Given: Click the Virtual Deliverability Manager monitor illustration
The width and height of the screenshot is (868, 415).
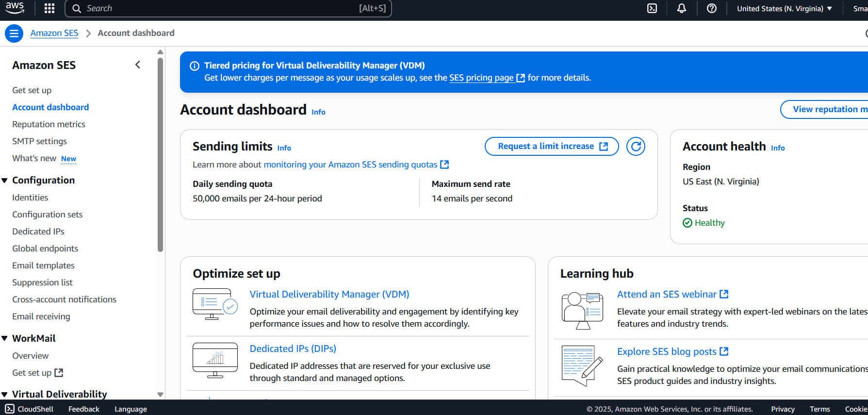Looking at the screenshot, I should click(215, 304).
